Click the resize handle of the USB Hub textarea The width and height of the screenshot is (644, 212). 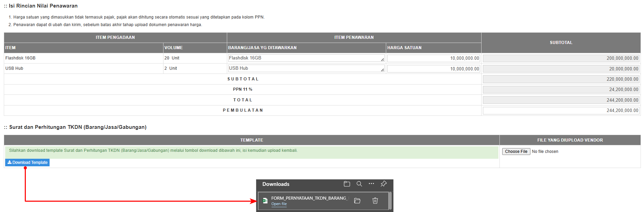382,70
